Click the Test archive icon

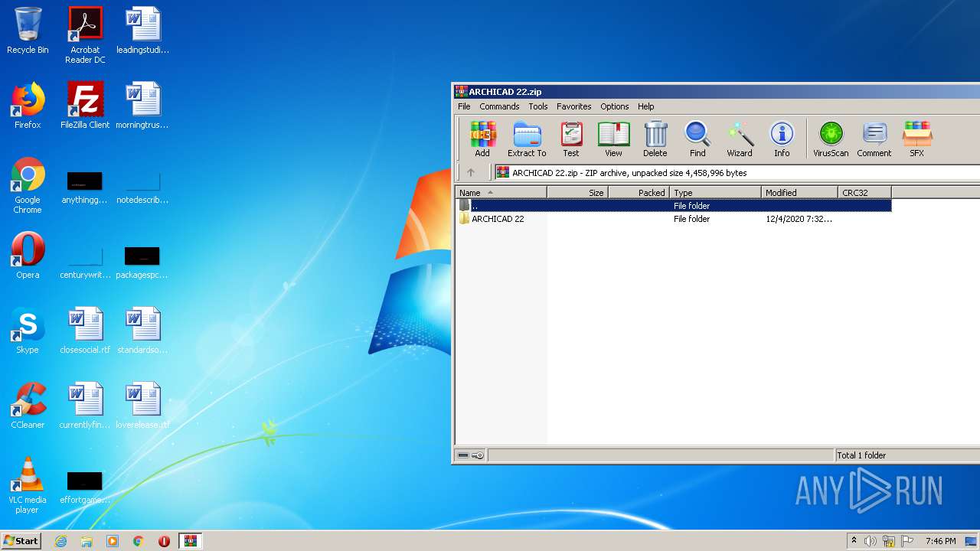pos(571,139)
